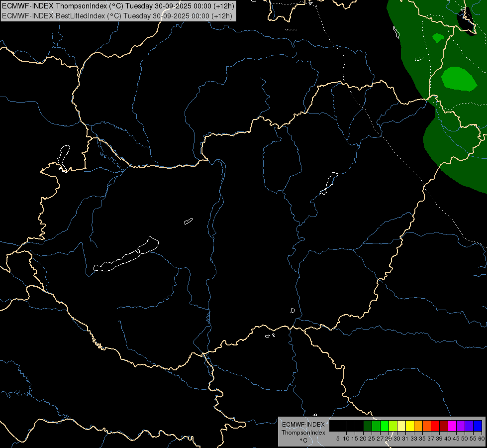Click the bright red 37–39 legend swatch

pyautogui.click(x=435, y=426)
